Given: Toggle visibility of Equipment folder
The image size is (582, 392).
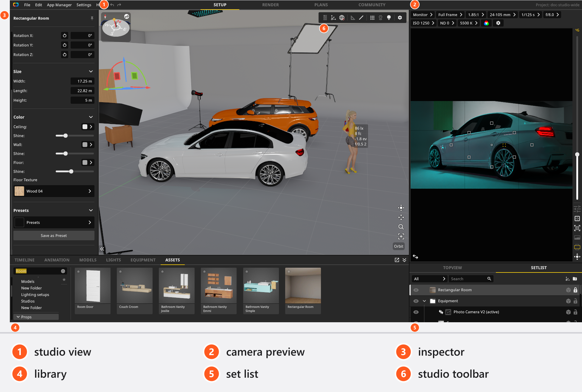Looking at the screenshot, I should click(x=416, y=301).
